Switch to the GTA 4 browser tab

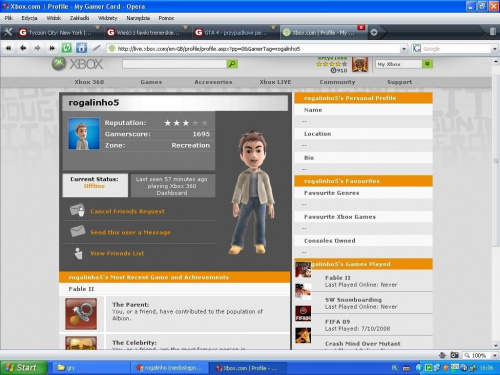tap(236, 32)
